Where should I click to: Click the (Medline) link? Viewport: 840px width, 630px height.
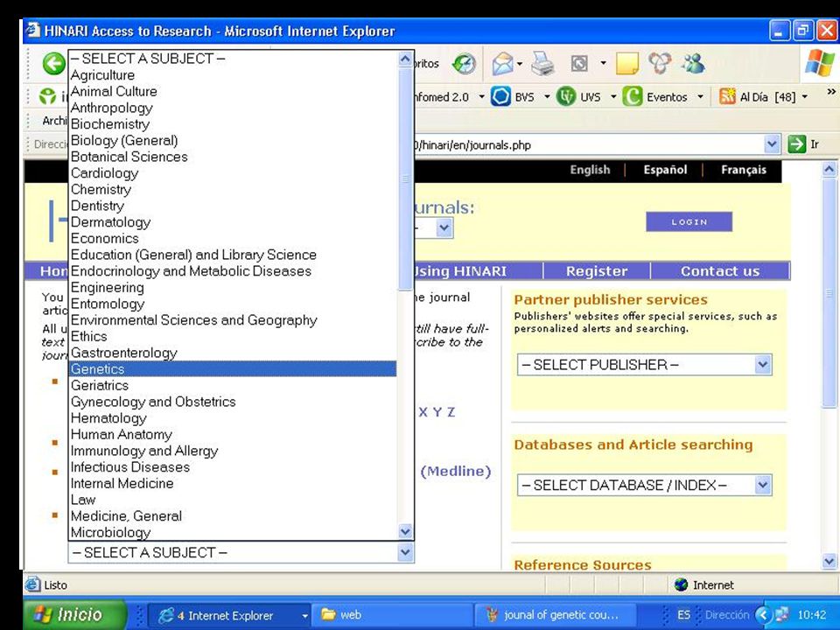[456, 472]
